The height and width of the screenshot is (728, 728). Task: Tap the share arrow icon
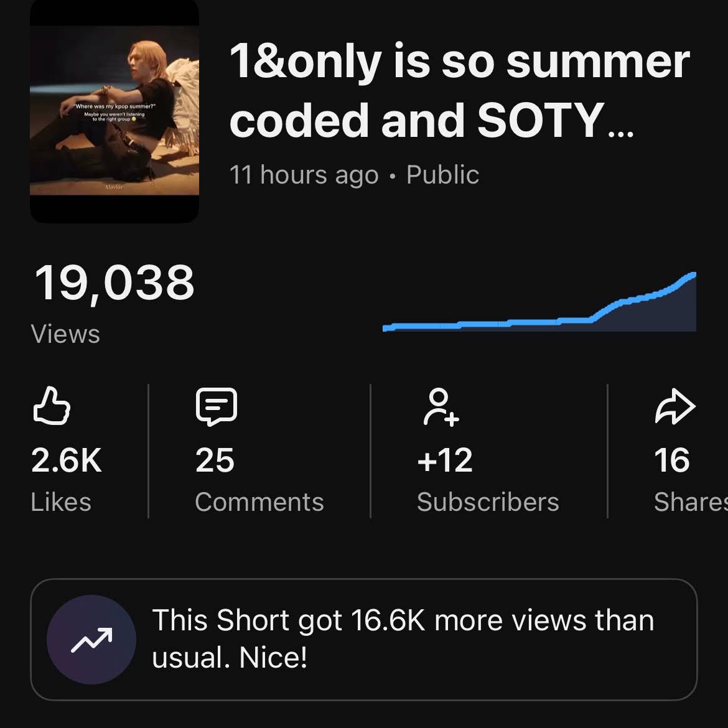coord(675,406)
